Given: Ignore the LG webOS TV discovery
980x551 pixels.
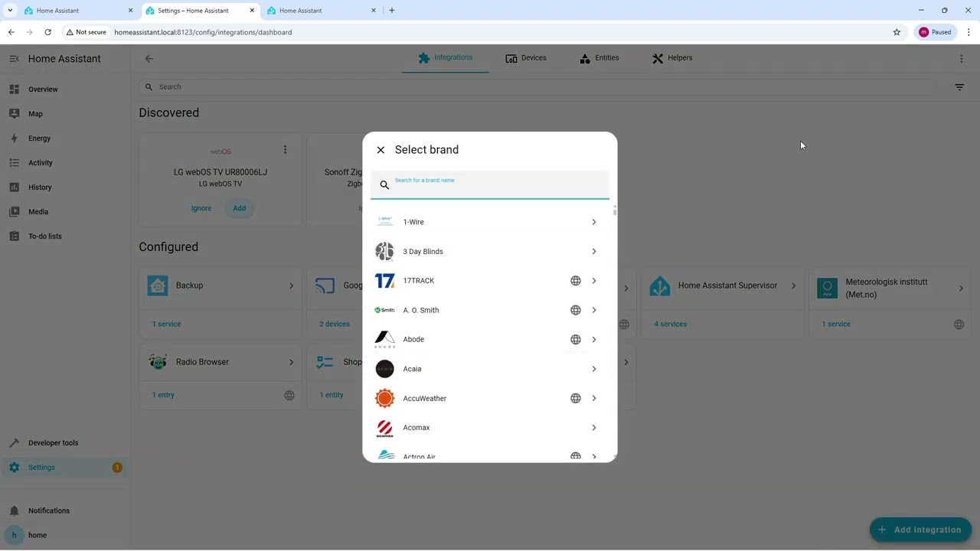Looking at the screenshot, I should coord(201,208).
